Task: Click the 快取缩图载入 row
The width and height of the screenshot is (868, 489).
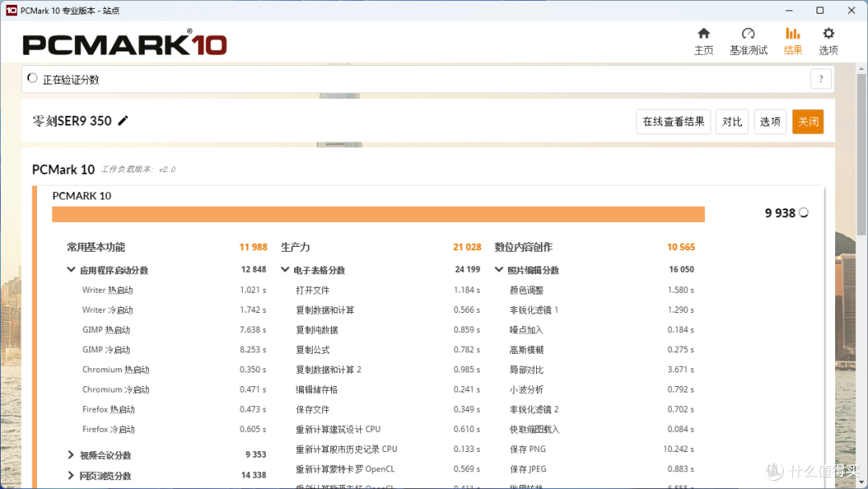Action: 602,429
